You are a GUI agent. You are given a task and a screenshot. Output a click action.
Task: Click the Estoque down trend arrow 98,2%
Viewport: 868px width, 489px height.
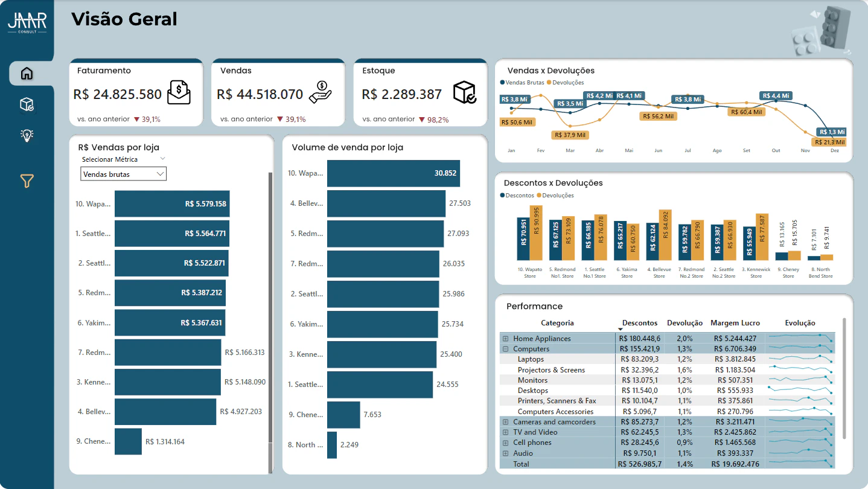tap(421, 120)
